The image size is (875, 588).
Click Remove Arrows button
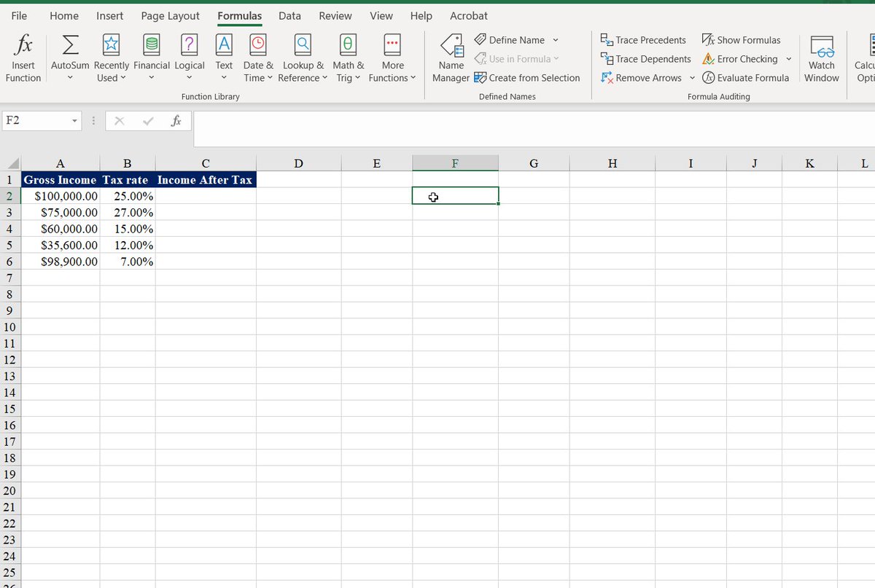point(642,78)
